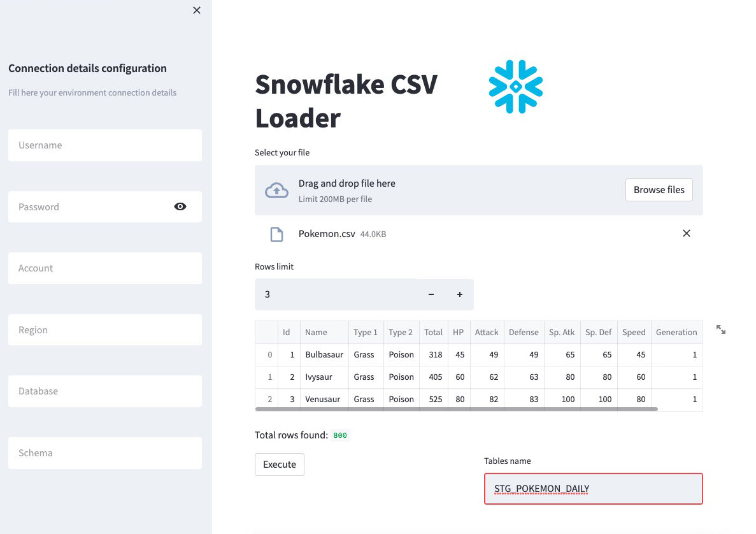This screenshot has height=534, width=756.
Task: Expand the data table to fullscreen
Action: tap(721, 329)
